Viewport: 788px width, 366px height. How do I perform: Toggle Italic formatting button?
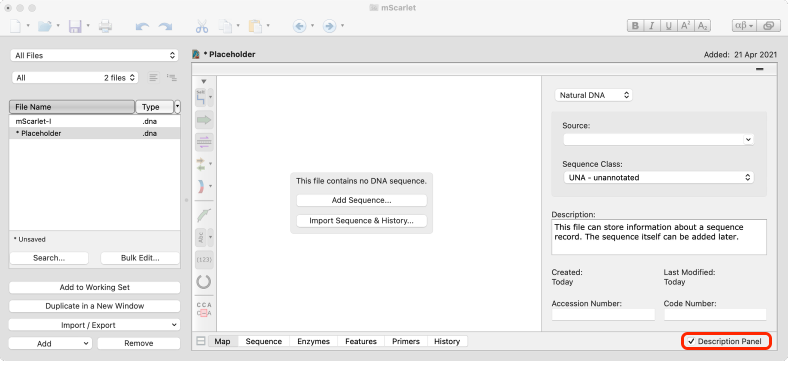(651, 26)
